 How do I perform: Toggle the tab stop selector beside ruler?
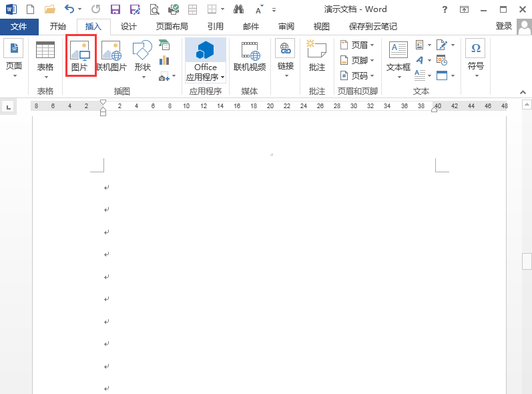pyautogui.click(x=8, y=108)
